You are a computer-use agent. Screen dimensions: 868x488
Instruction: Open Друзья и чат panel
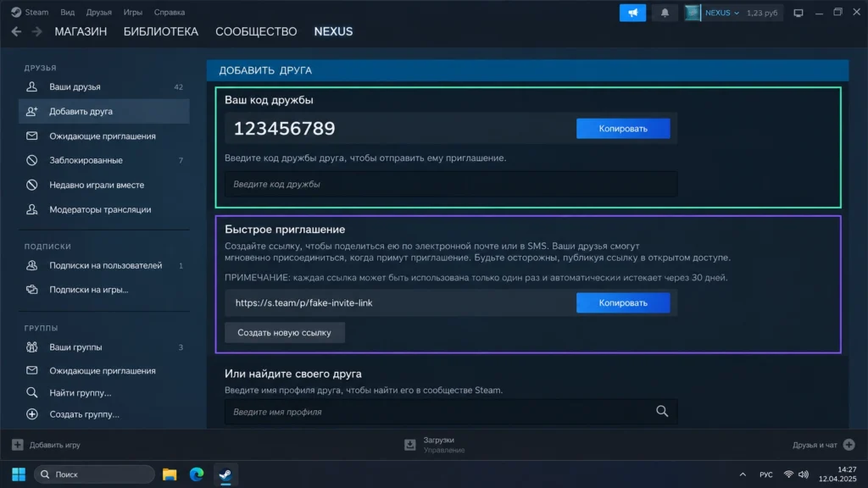pos(815,445)
